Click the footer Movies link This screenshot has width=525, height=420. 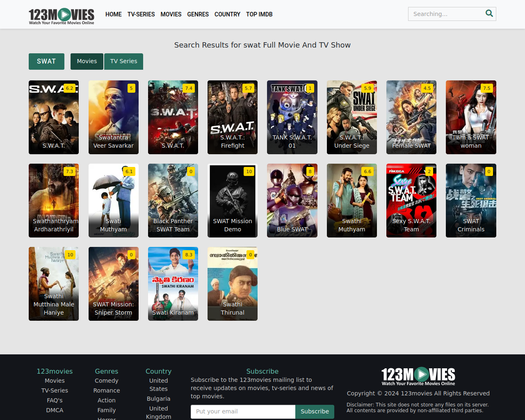click(55, 381)
